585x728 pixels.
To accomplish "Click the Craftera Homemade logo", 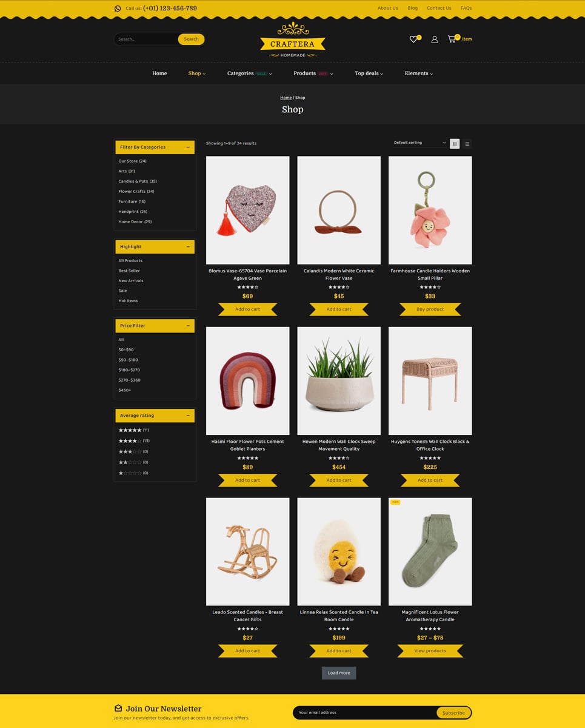I will coord(292,41).
